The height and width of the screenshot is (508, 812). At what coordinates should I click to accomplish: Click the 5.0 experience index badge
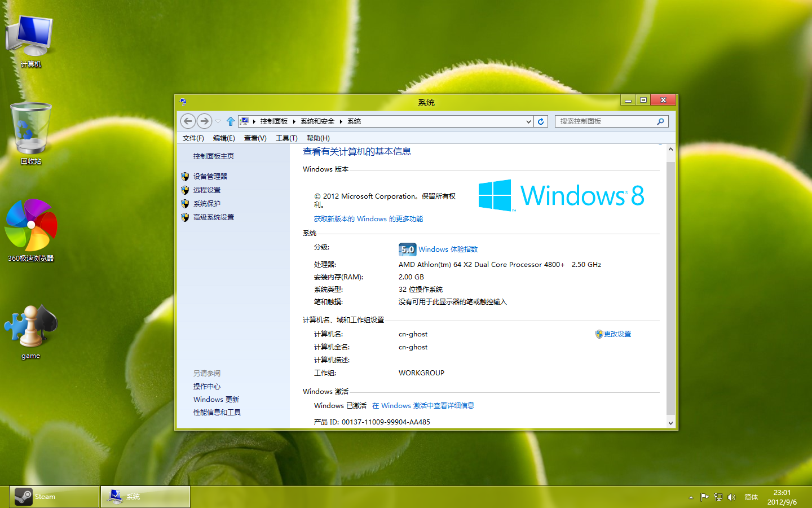click(x=407, y=249)
